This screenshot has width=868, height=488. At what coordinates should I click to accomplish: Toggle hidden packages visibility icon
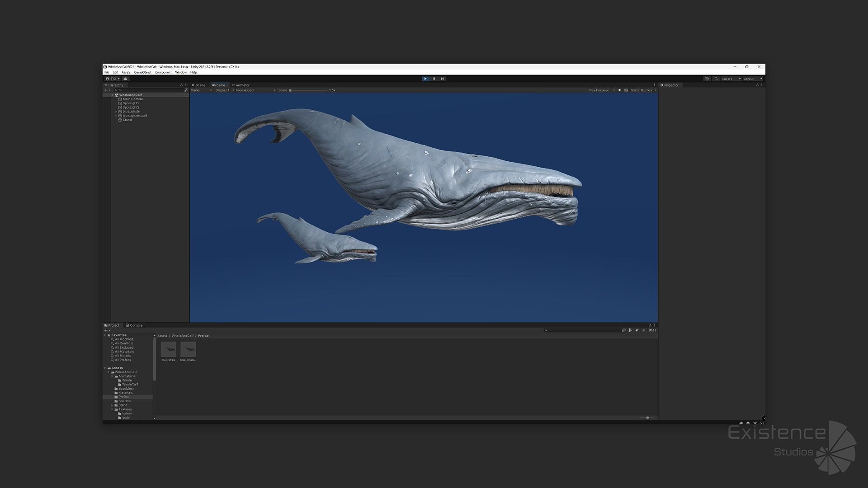point(652,330)
